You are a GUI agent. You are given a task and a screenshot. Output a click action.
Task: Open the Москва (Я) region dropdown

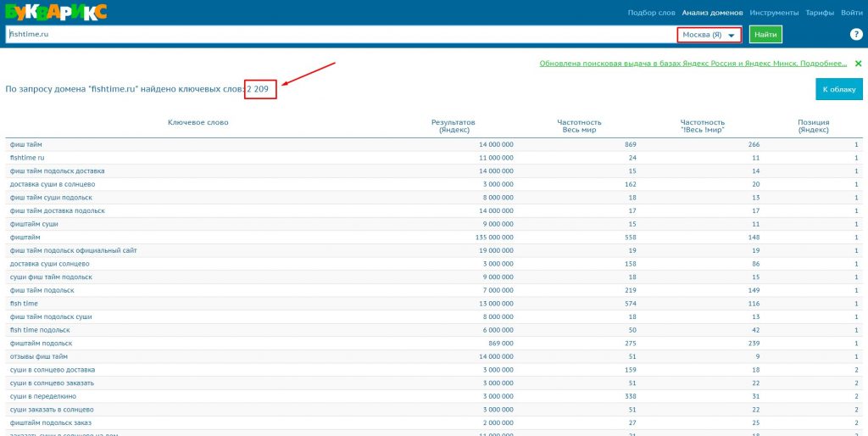click(x=709, y=34)
